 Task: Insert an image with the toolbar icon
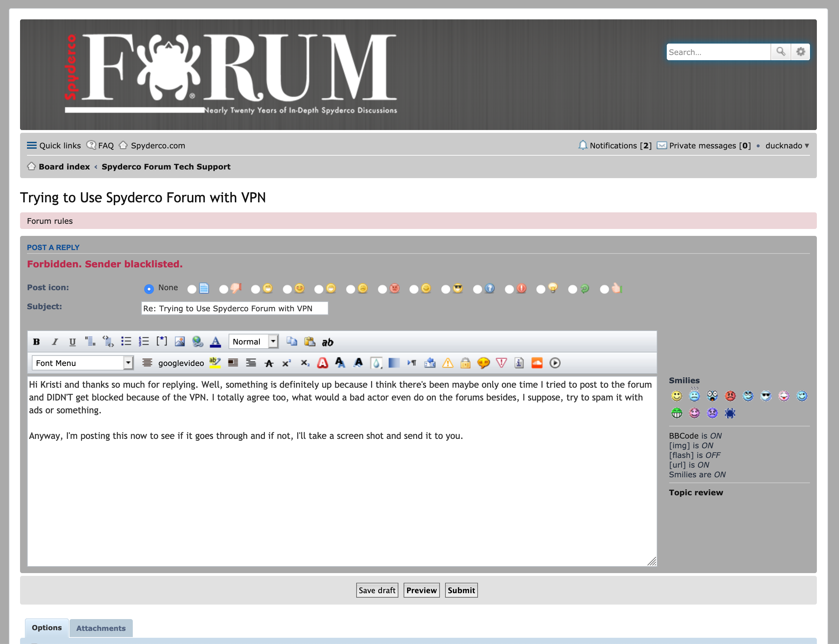point(179,342)
